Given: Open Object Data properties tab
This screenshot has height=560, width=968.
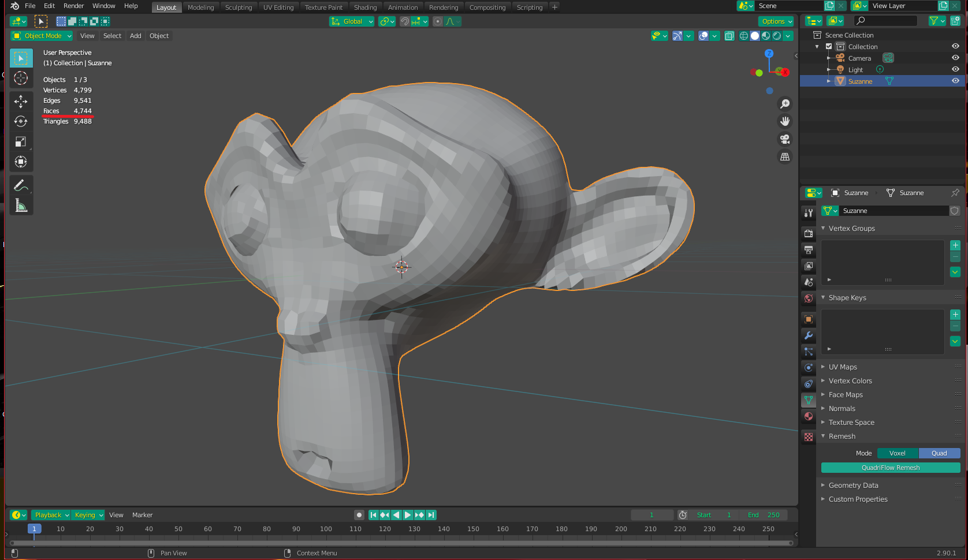Looking at the screenshot, I should pyautogui.click(x=809, y=400).
